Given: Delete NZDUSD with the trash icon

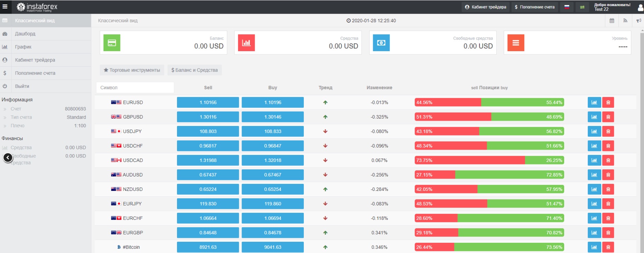Looking at the screenshot, I should pos(608,189).
